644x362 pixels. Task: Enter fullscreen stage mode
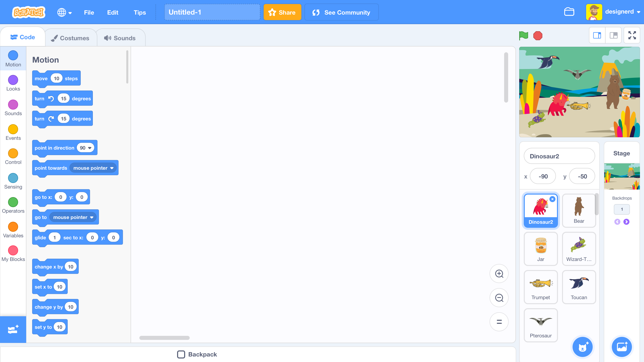[632, 35]
